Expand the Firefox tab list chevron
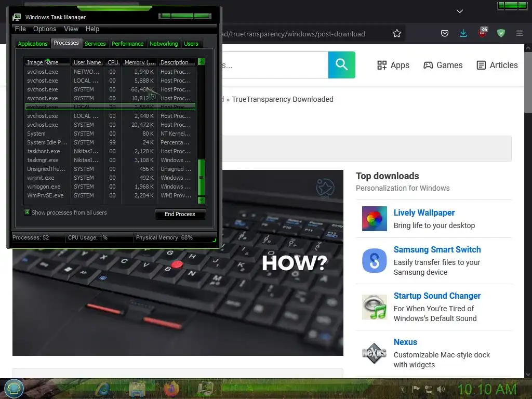This screenshot has height=399, width=532. coord(460,11)
